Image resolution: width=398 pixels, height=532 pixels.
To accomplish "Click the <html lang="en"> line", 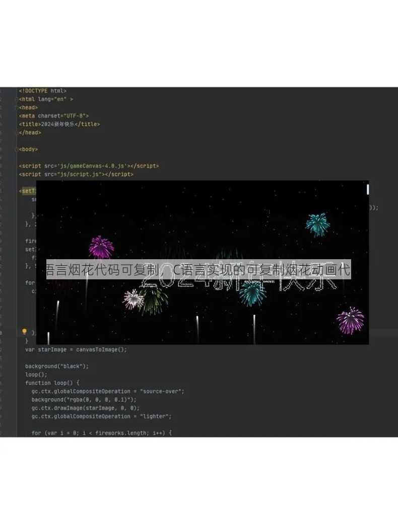I will 46,99.
